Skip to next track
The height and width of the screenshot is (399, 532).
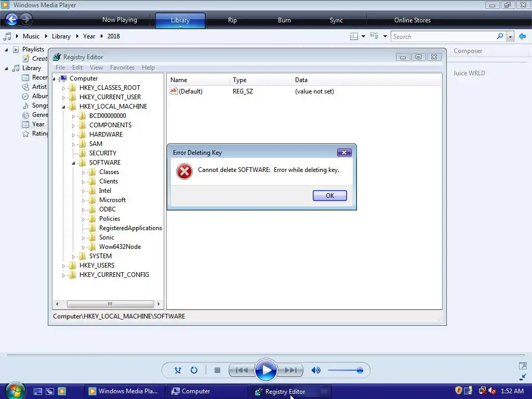point(290,370)
